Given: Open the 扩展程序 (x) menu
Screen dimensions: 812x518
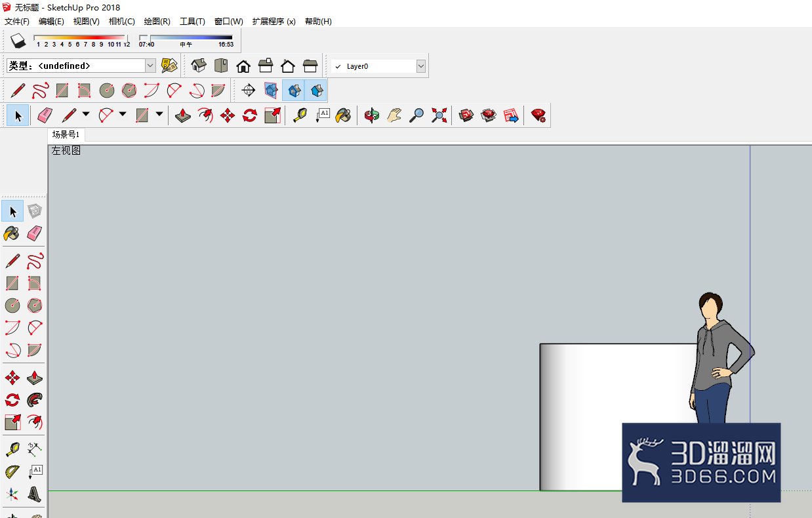Looking at the screenshot, I should (274, 22).
